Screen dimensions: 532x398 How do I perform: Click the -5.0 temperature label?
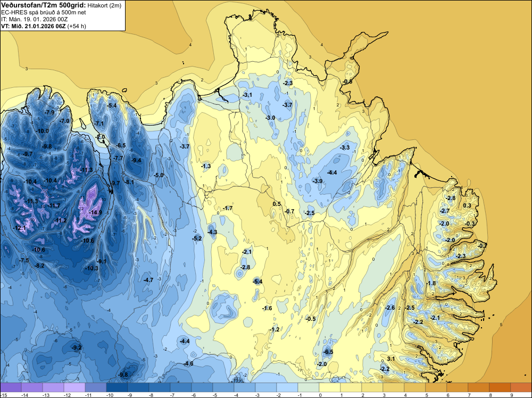point(159,175)
